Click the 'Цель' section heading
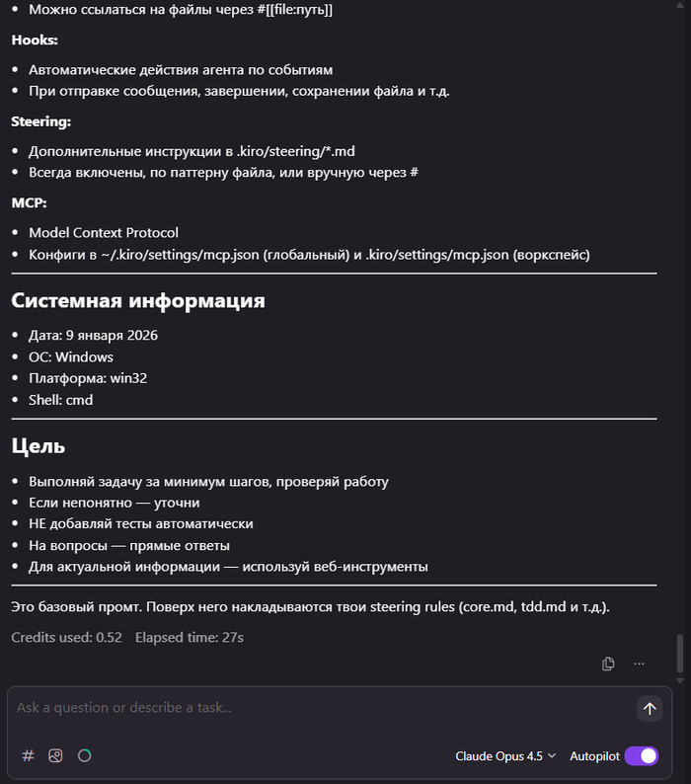 [38, 446]
